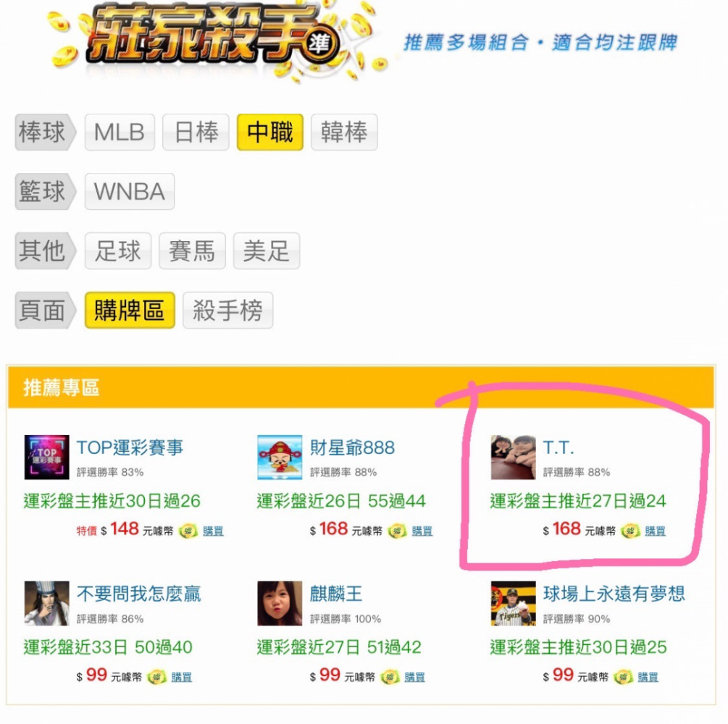Click the 財星爺888 cartoon avatar
Viewport: 728px width, 724px height.
[x=280, y=457]
